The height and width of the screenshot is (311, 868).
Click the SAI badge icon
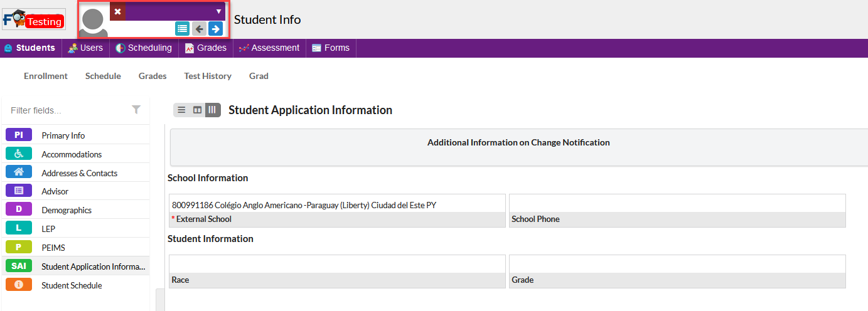click(19, 266)
